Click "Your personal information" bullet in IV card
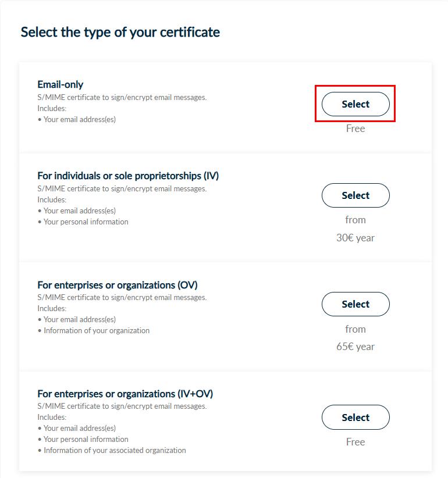 click(86, 222)
